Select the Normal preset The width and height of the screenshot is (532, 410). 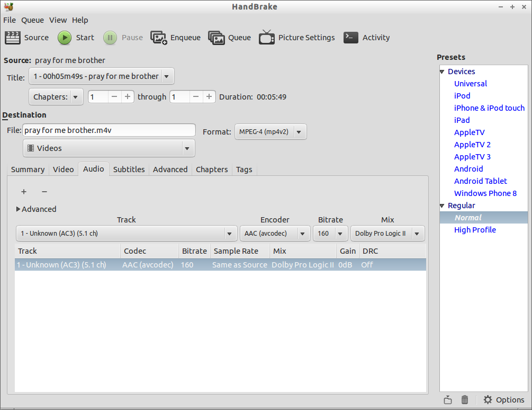[x=484, y=218]
